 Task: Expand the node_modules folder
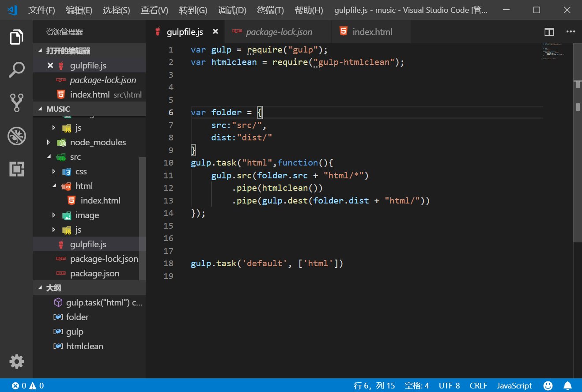[86, 142]
